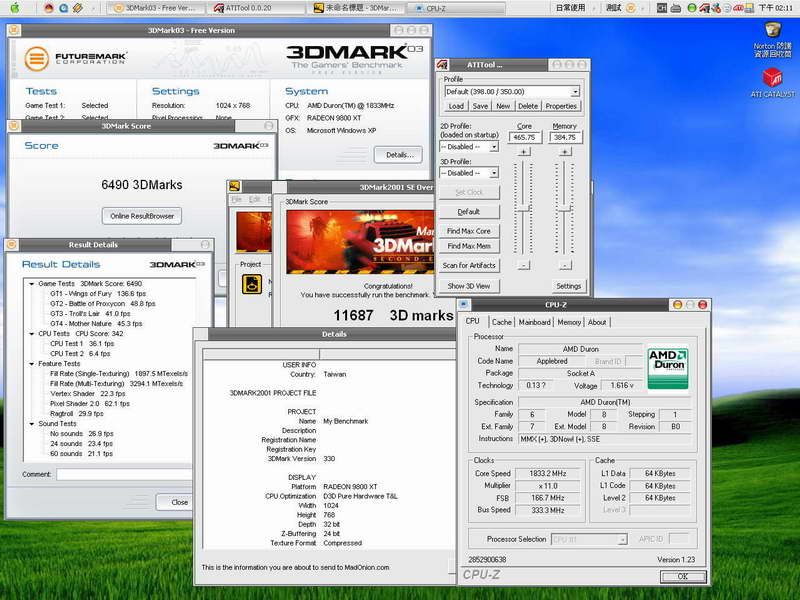Collapse the Game Tests tree node

(29, 284)
